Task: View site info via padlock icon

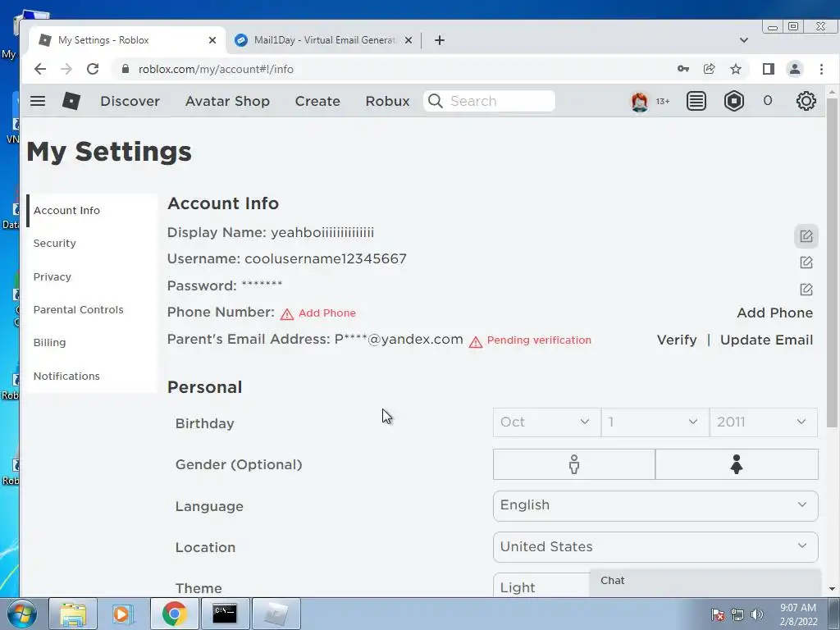Action: pos(126,69)
